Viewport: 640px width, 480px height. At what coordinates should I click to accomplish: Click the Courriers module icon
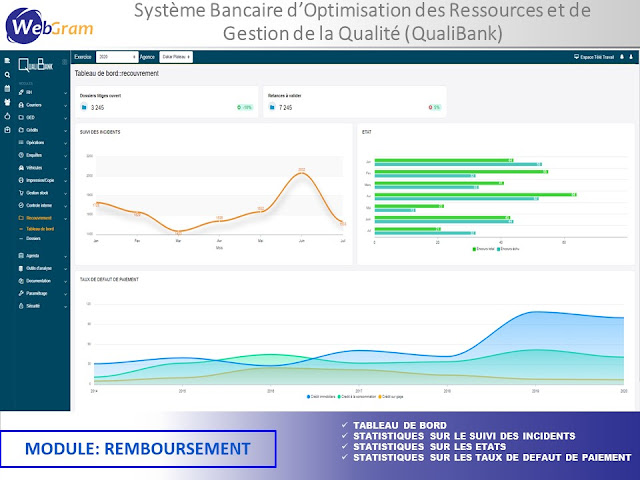tap(21, 105)
